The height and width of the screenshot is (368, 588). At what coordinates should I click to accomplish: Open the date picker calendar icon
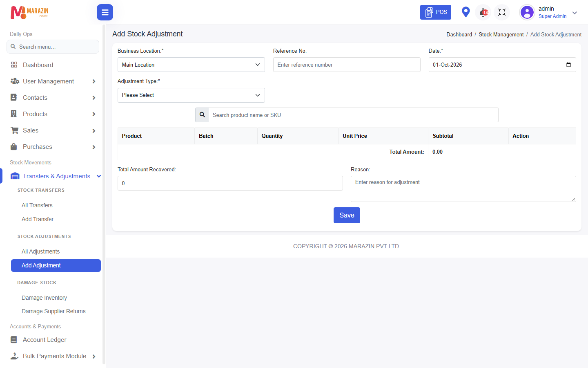tap(568, 65)
